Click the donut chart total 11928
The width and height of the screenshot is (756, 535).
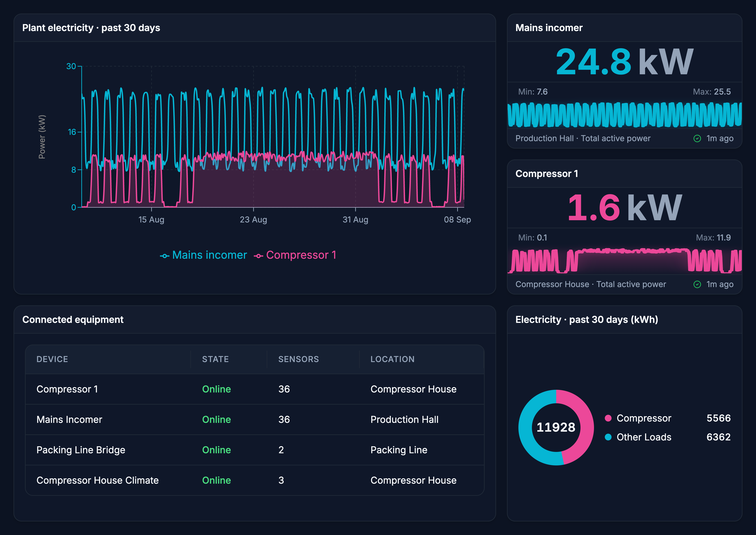(x=556, y=427)
